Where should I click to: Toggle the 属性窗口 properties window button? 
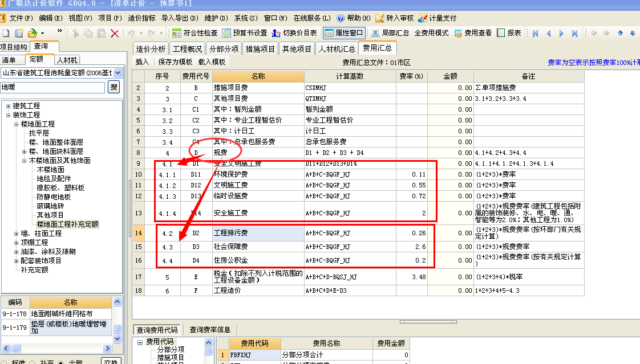coord(344,33)
